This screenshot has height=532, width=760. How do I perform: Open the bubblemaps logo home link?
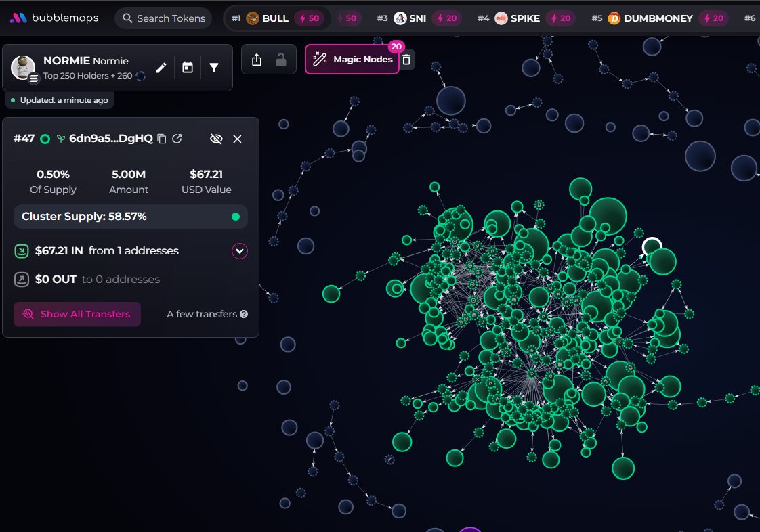pos(54,18)
